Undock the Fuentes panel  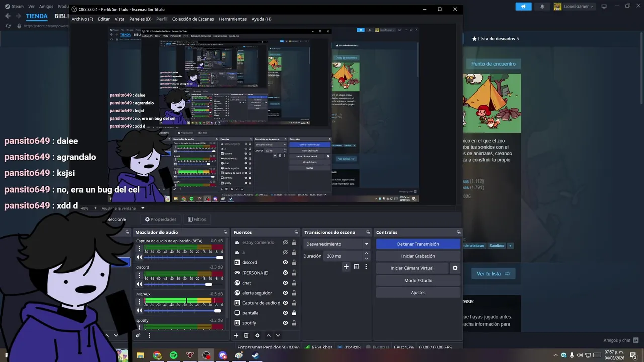click(x=297, y=232)
